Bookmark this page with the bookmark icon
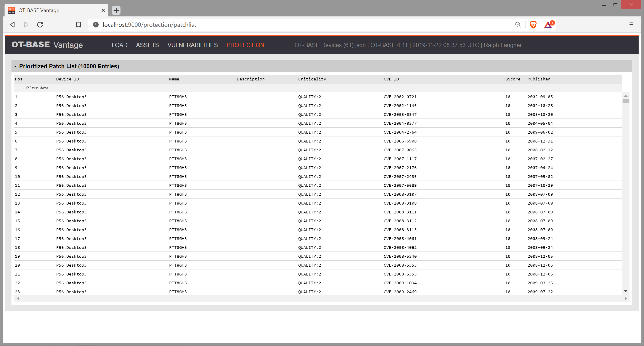The width and height of the screenshot is (644, 346). click(x=79, y=25)
